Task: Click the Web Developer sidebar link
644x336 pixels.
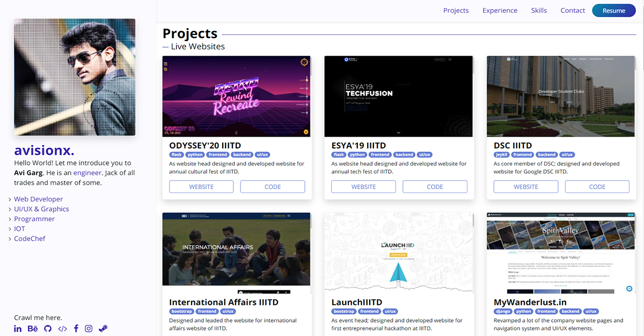Action: [x=38, y=199]
